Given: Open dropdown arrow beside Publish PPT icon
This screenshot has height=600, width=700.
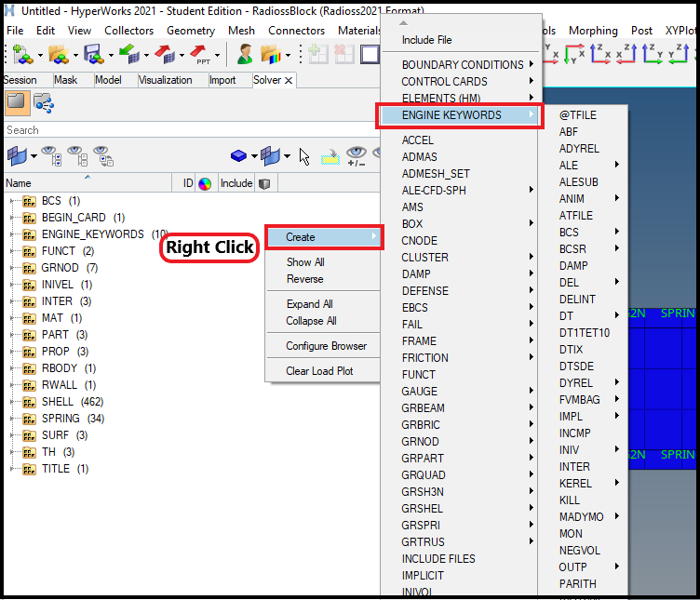Looking at the screenshot, I should click(x=218, y=56).
